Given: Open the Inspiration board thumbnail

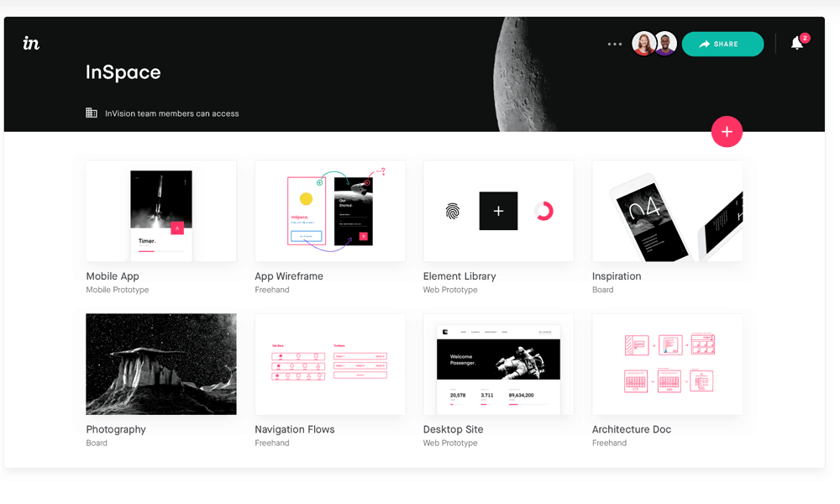Looking at the screenshot, I should (667, 211).
